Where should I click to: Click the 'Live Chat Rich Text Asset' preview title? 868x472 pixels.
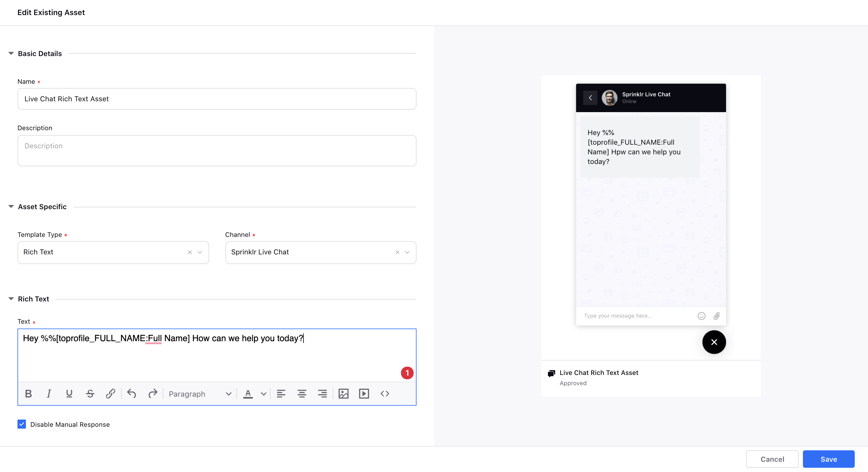(599, 373)
